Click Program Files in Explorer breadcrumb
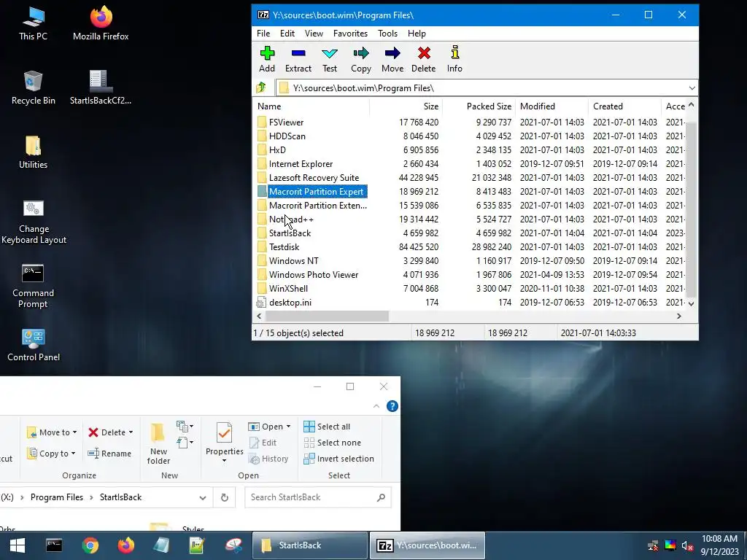 click(57, 497)
